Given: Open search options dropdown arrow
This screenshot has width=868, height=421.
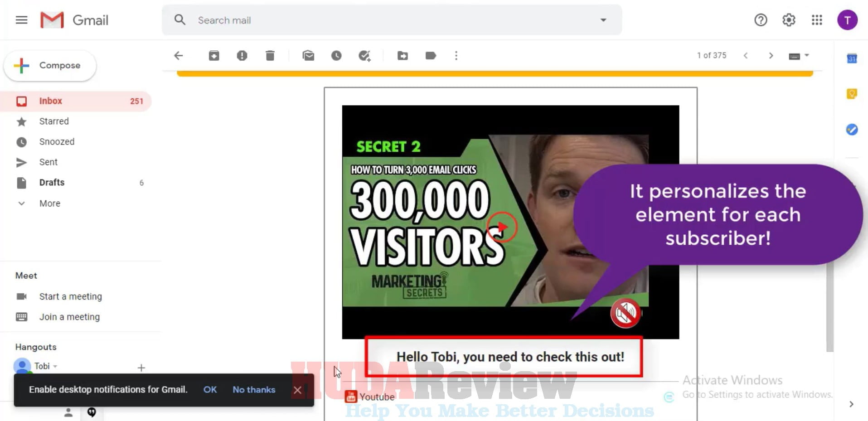Looking at the screenshot, I should 603,20.
